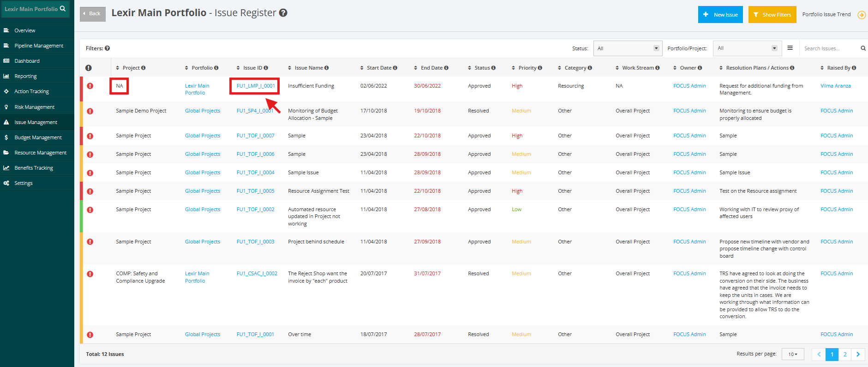Go to Budget Management in the sidebar

pos(37,137)
